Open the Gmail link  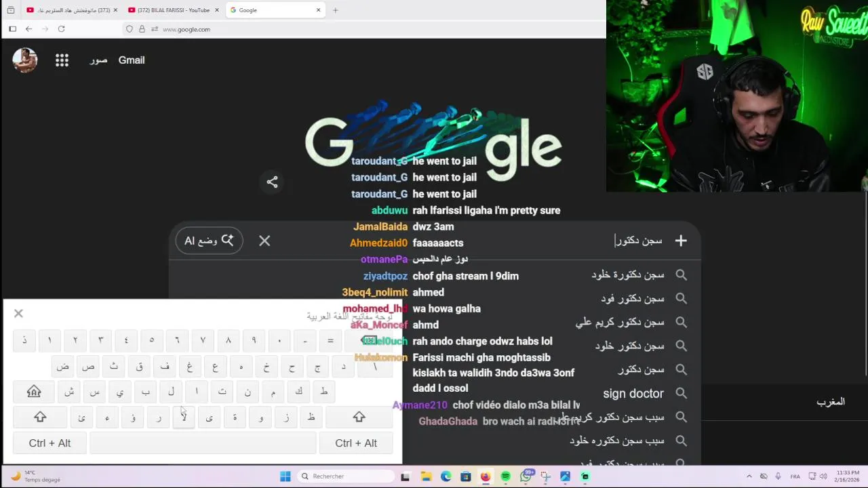132,60
